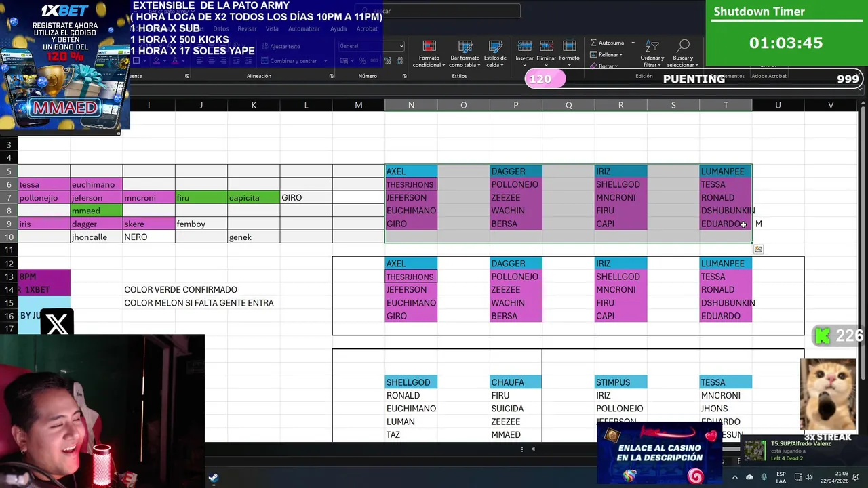Viewport: 868px width, 488px height.
Task: Select the CHAUFA header cell
Action: click(515, 382)
